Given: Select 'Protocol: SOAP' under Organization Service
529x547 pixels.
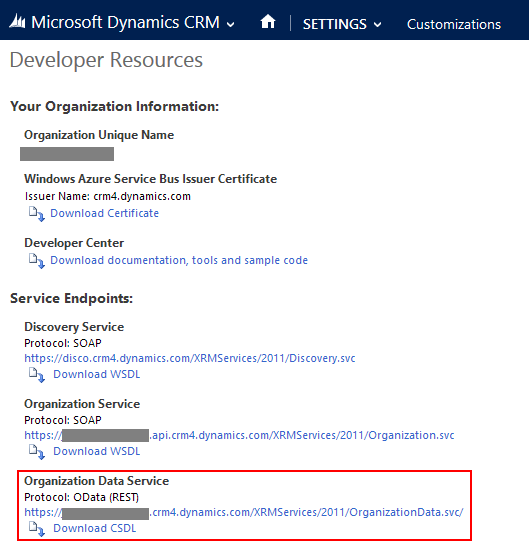Looking at the screenshot, I should [x=63, y=420].
